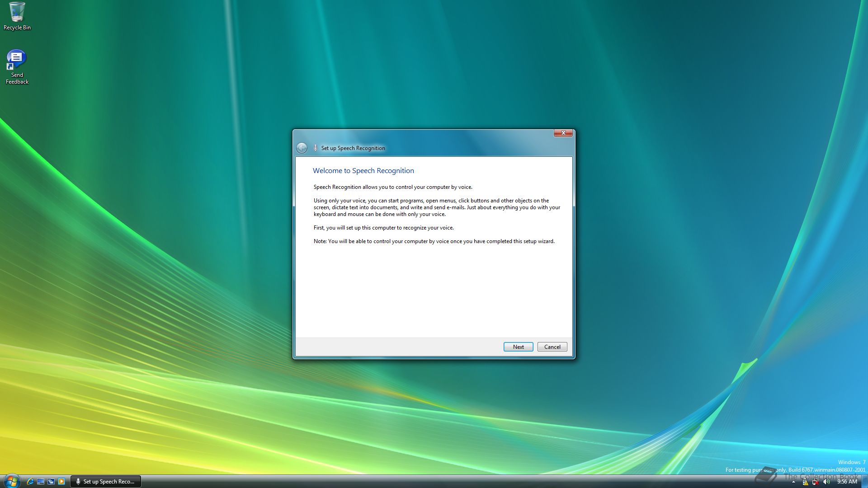Image resolution: width=868 pixels, height=488 pixels.
Task: Click the 9:56 AM clock
Action: [847, 482]
